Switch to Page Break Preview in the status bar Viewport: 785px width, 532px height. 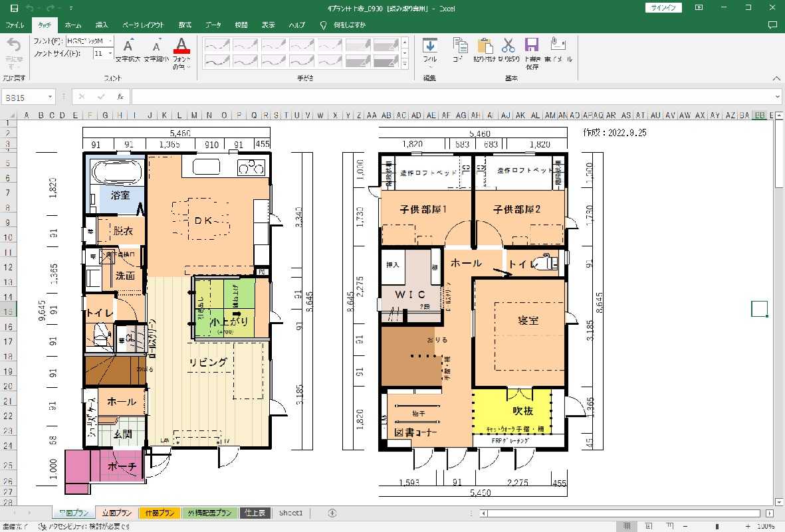670,526
